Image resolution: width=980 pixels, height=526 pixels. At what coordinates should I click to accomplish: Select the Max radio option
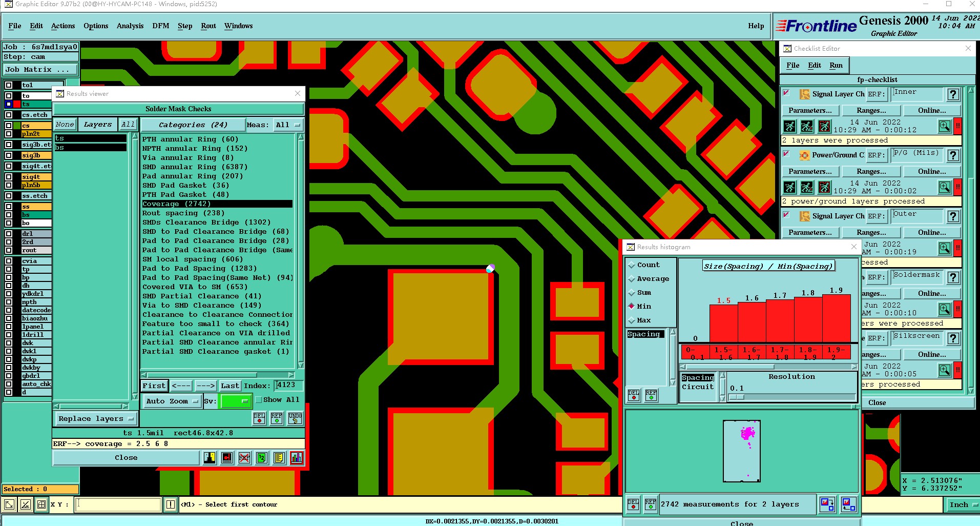[x=632, y=320]
